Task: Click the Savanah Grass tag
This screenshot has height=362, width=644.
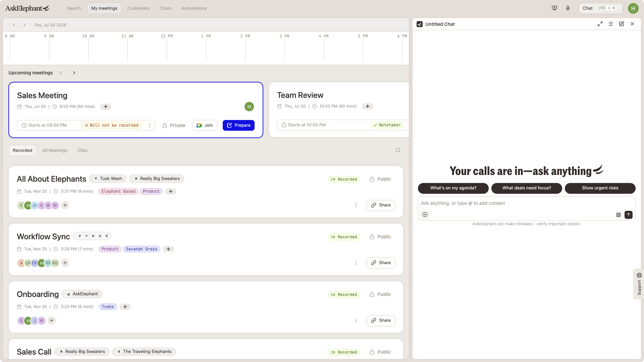Action: click(142, 249)
